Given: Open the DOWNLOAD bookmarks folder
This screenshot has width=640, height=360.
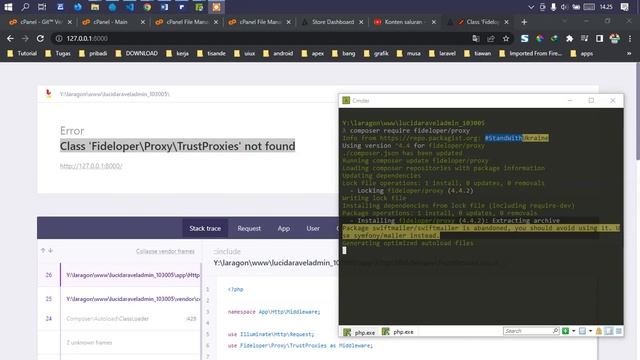Looking at the screenshot, I should pyautogui.click(x=137, y=53).
